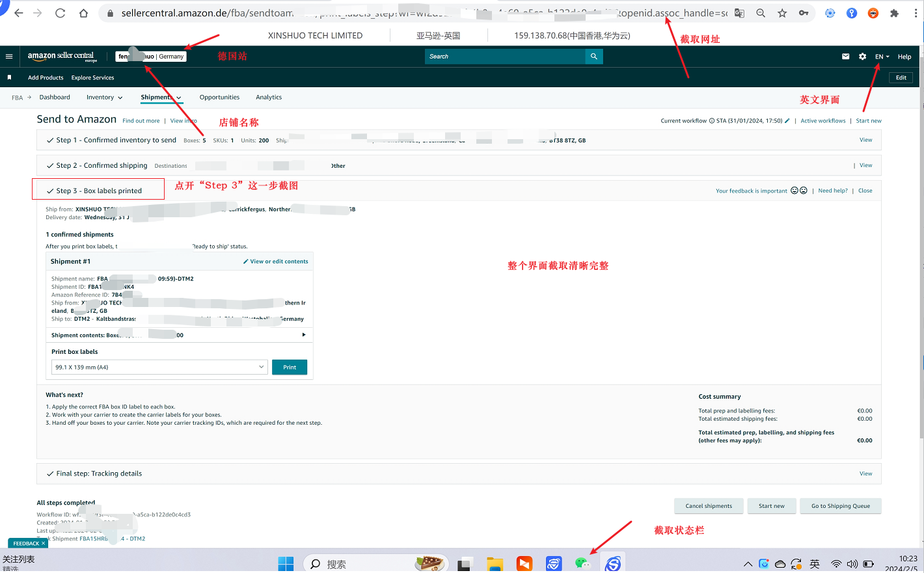Viewport: 924px width, 573px height.
Task: Click Go to Shipping Queue button
Action: (x=841, y=506)
